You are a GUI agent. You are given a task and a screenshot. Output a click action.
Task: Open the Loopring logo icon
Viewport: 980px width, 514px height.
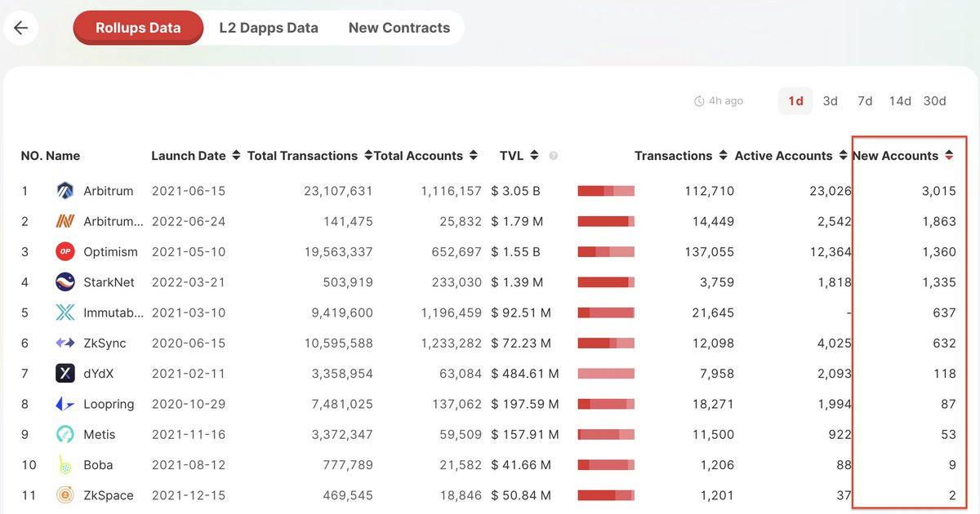coord(65,404)
